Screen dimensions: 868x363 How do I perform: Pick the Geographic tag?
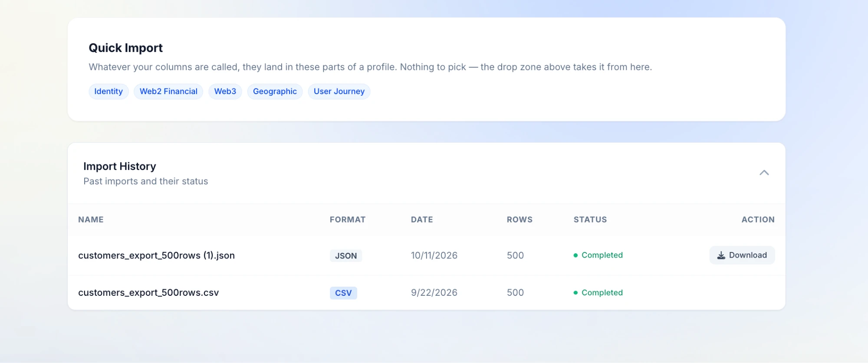[x=275, y=92]
